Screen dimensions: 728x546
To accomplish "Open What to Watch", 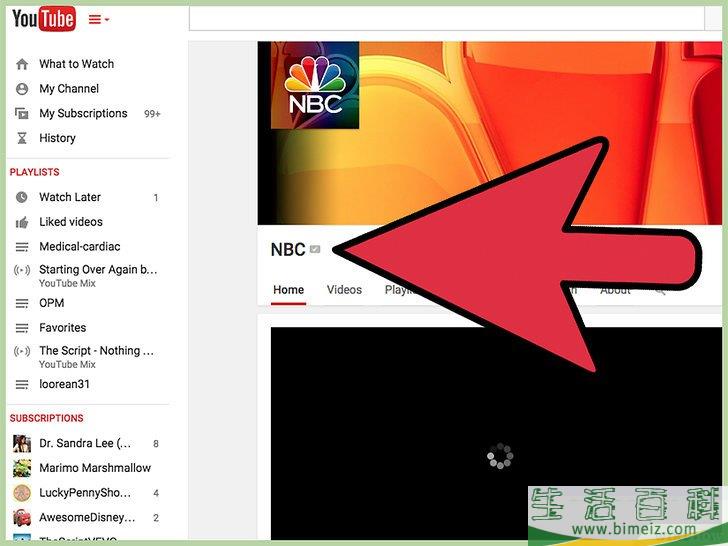I will 77,64.
